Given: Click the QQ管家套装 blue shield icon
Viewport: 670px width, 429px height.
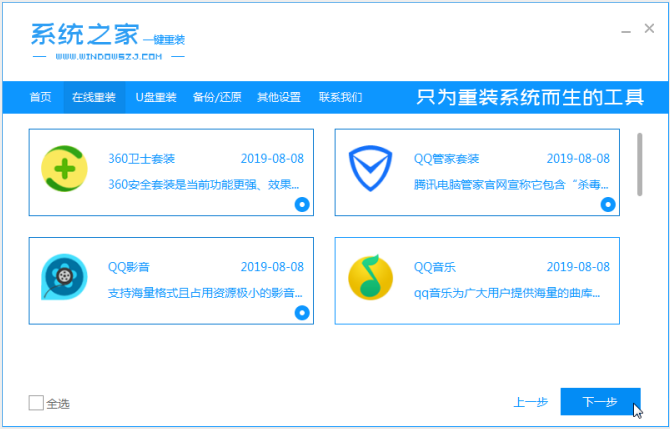Looking at the screenshot, I should [x=370, y=168].
